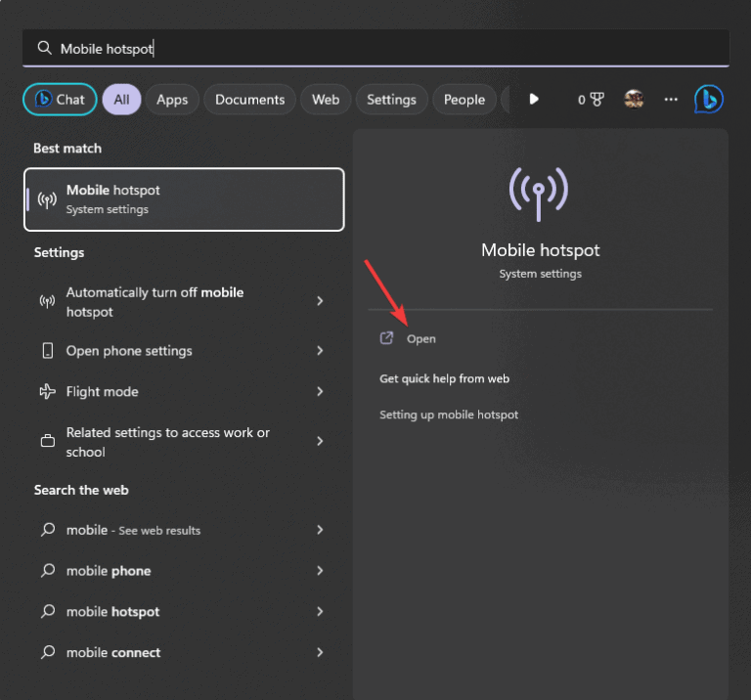Switch to the Settings filter tab
This screenshot has width=751, height=700.
[391, 99]
